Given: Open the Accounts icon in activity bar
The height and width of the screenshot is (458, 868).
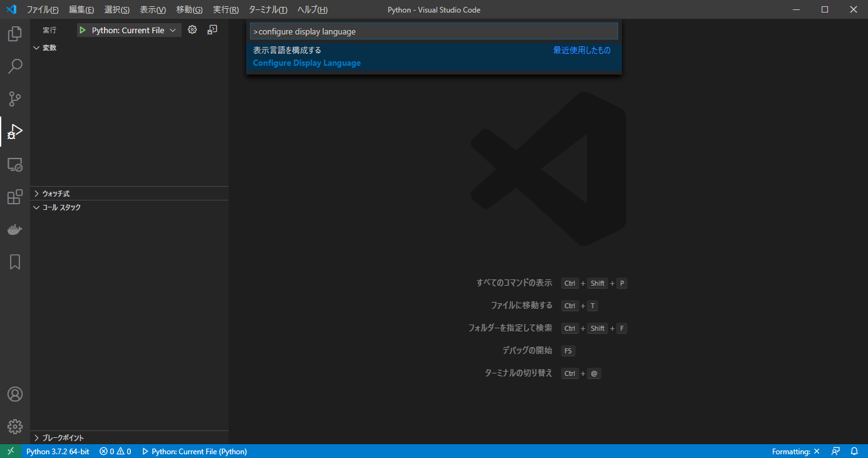Looking at the screenshot, I should 15,394.
